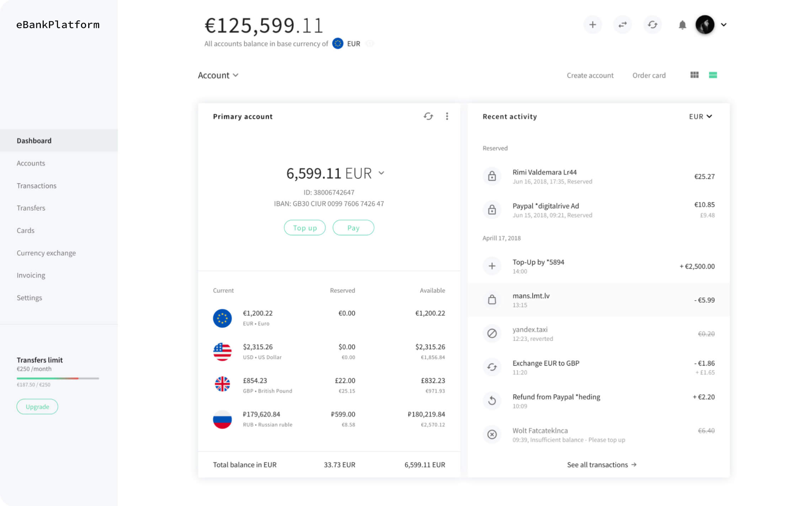Refresh the Primary account panel
The height and width of the screenshot is (506, 812).
coord(428,116)
